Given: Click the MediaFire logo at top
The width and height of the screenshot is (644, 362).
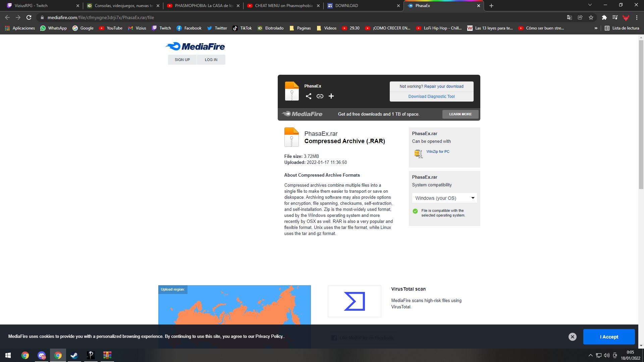Looking at the screenshot, I should 195,47.
